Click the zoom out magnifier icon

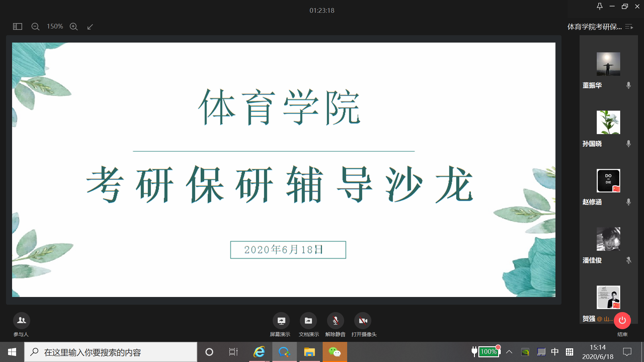pyautogui.click(x=35, y=26)
